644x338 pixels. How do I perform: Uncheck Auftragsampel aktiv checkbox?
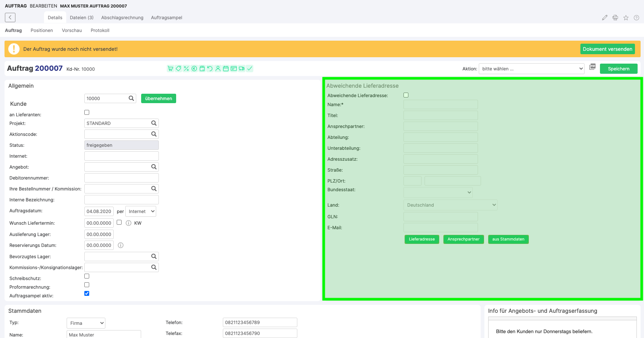[87, 294]
